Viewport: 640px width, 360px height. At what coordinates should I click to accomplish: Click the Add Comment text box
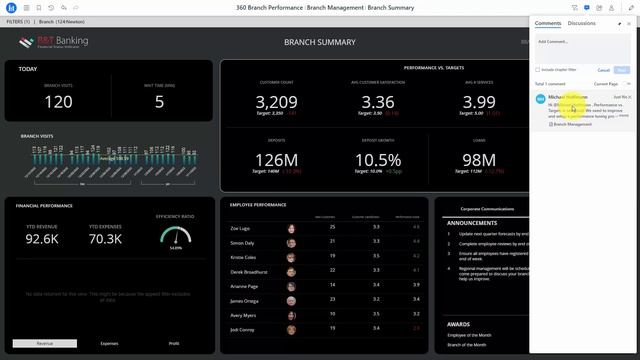(582, 48)
